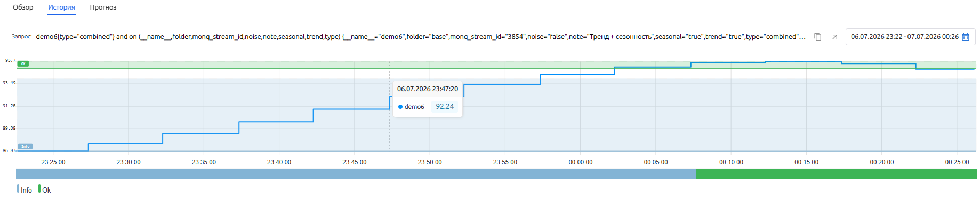The height and width of the screenshot is (199, 980).
Task: Click the blue Info badge on chart
Action: (26, 146)
